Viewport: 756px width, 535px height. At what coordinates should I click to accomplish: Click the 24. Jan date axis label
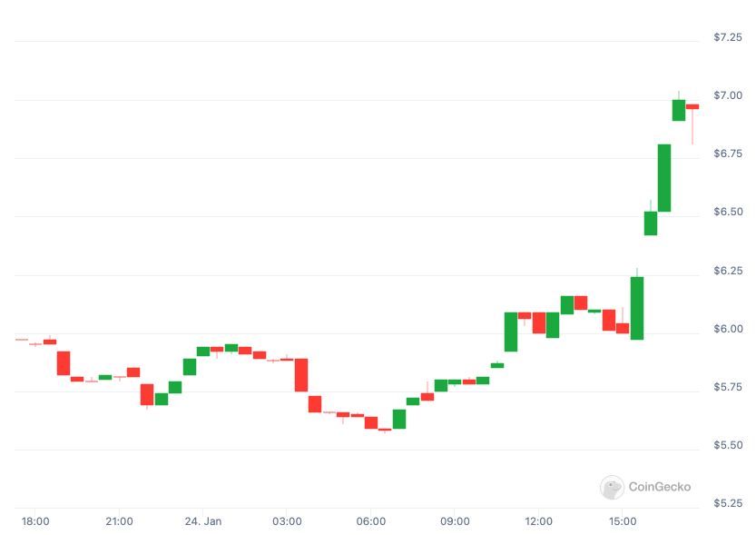pos(203,521)
